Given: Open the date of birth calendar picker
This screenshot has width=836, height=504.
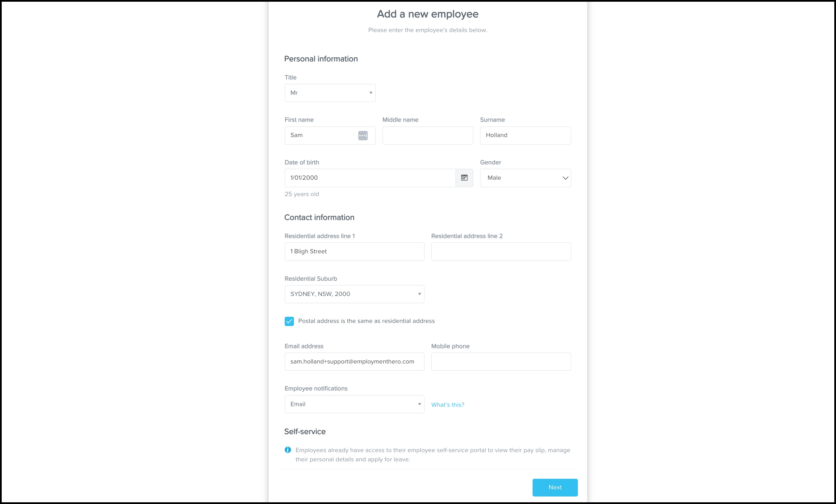Looking at the screenshot, I should tap(464, 178).
